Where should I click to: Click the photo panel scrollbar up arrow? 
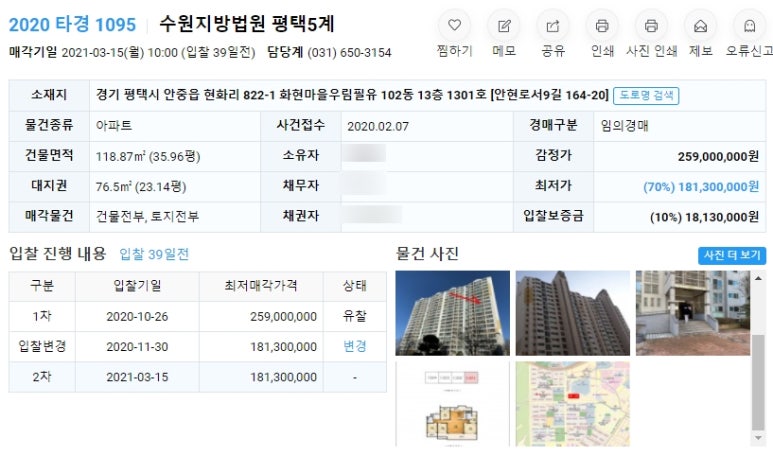point(758,278)
